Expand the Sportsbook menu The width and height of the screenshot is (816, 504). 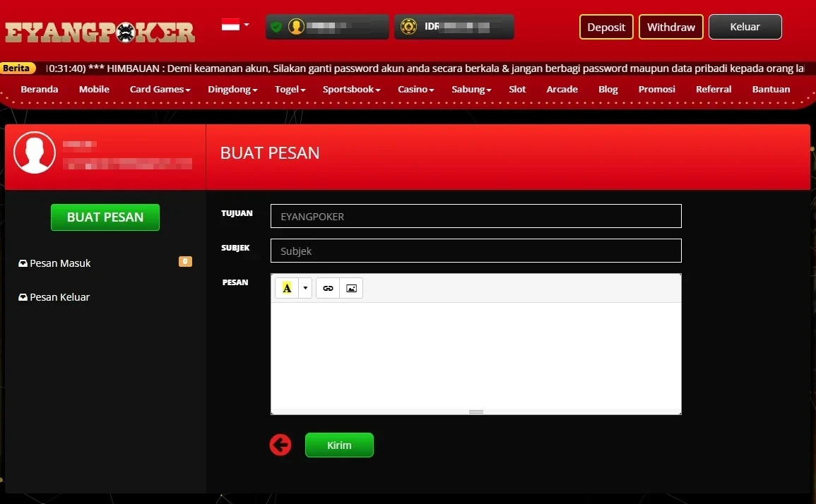(351, 90)
